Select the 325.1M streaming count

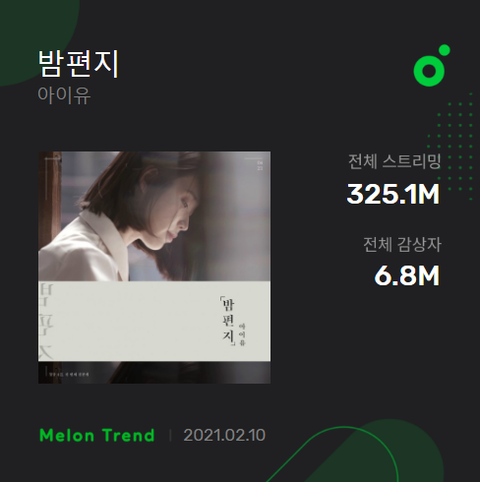tap(393, 194)
